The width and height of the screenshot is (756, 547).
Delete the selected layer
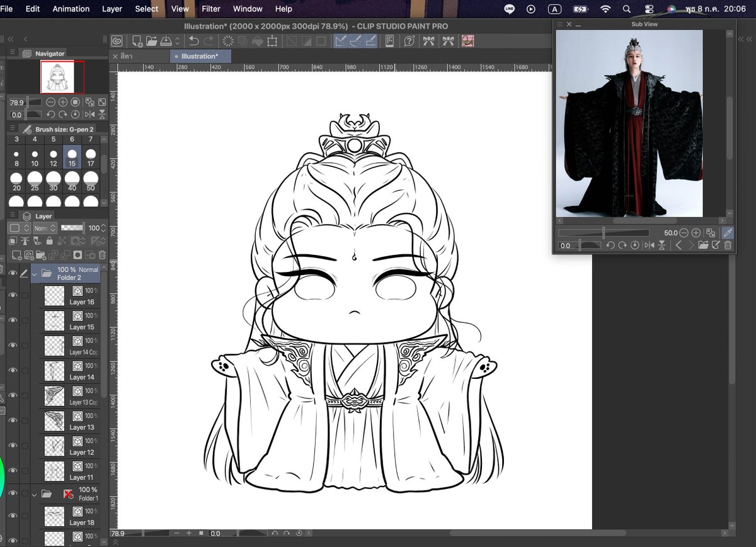click(102, 255)
